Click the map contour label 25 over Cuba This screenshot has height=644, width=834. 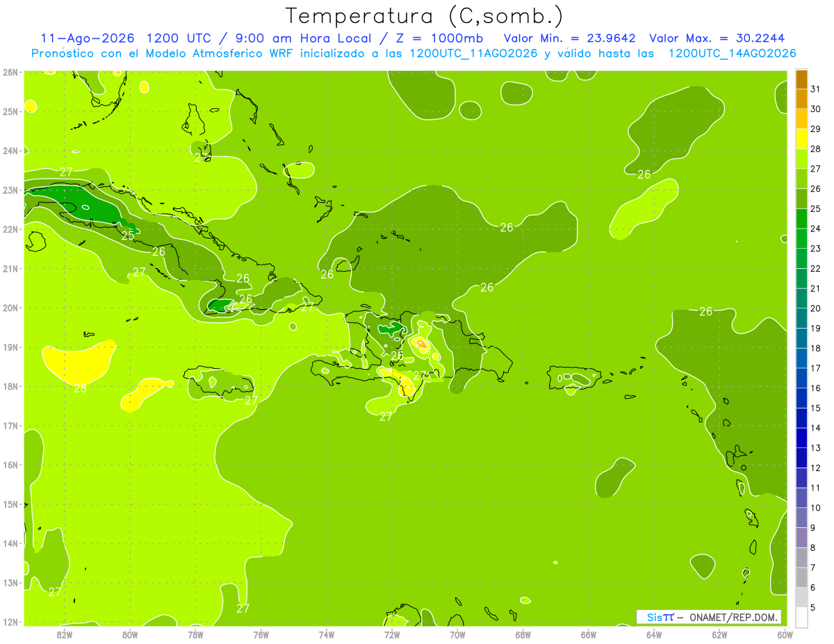pos(129,236)
